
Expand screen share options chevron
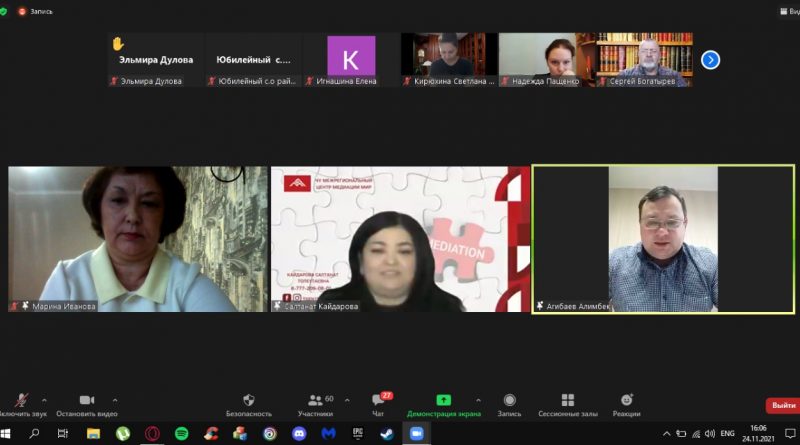478,400
